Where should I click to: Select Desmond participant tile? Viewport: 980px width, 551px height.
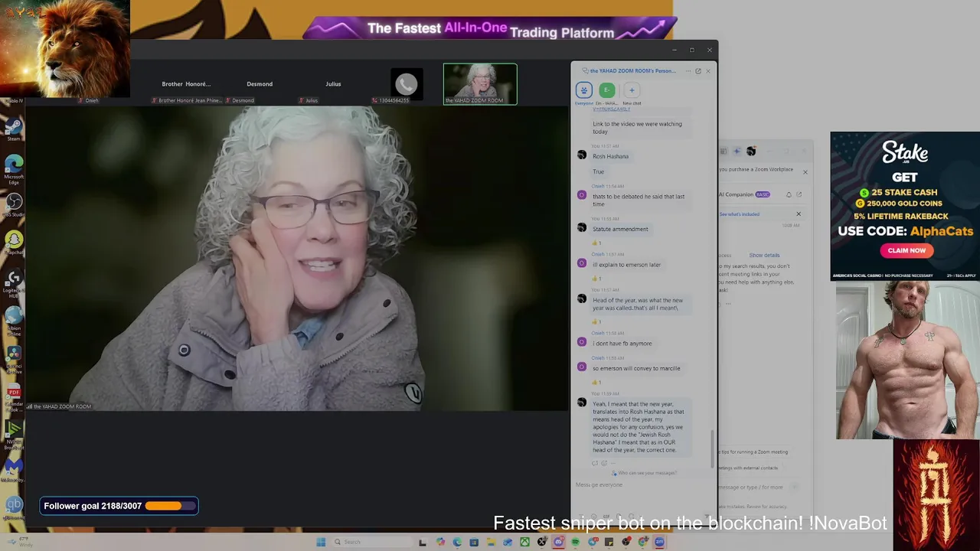point(260,86)
